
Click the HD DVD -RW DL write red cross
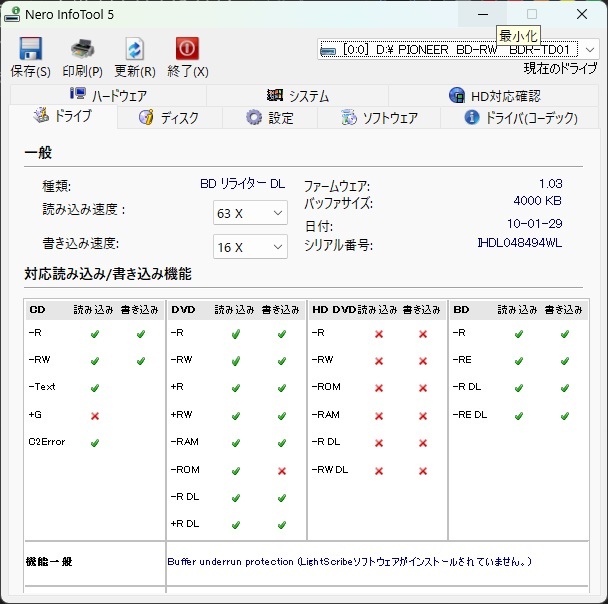[x=423, y=471]
